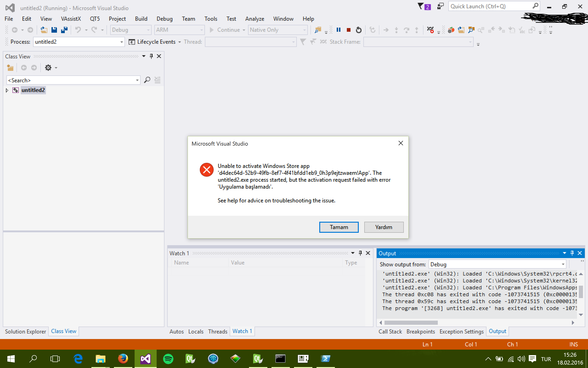
Task: Click the Lifecycle Events icon
Action: point(131,42)
